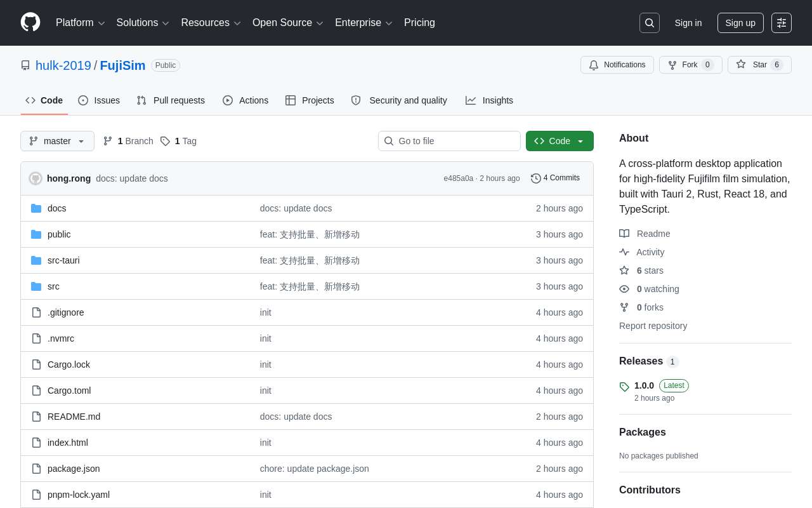
Task: Switch to the Issues tab
Action: [99, 100]
